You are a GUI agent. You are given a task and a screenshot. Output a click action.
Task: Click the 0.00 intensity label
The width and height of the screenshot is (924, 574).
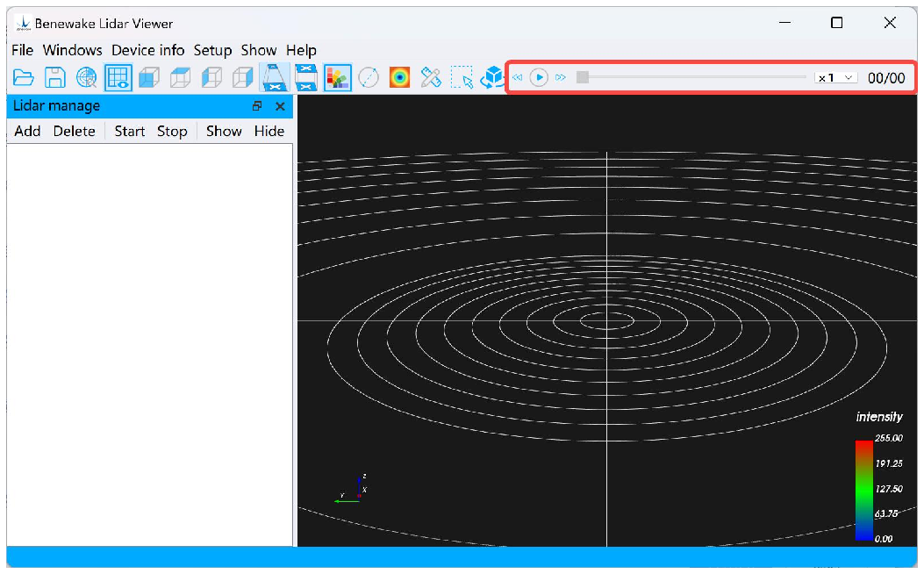click(884, 538)
